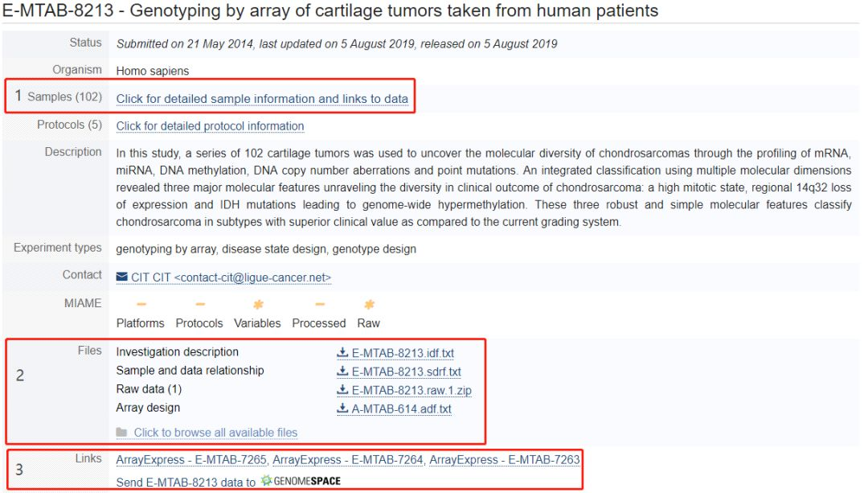The height and width of the screenshot is (493, 868).
Task: Click download icon beside E-MTAB-8213.sdrf.txt
Action: coord(342,372)
